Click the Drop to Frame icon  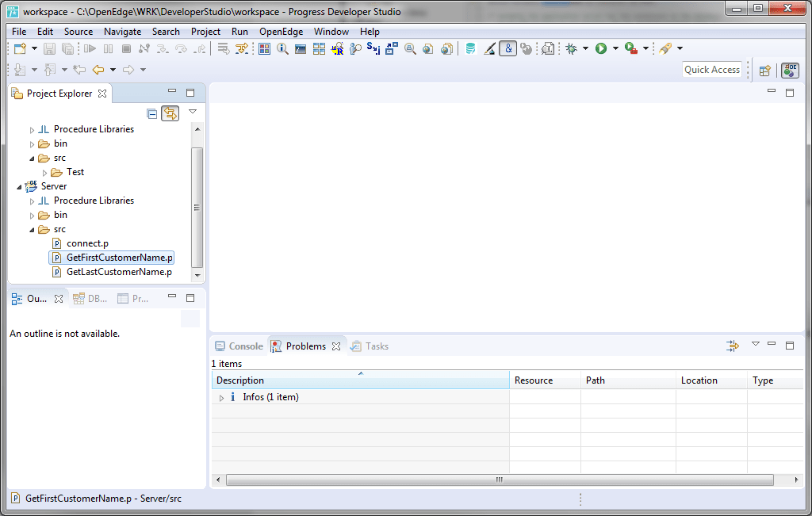223,48
